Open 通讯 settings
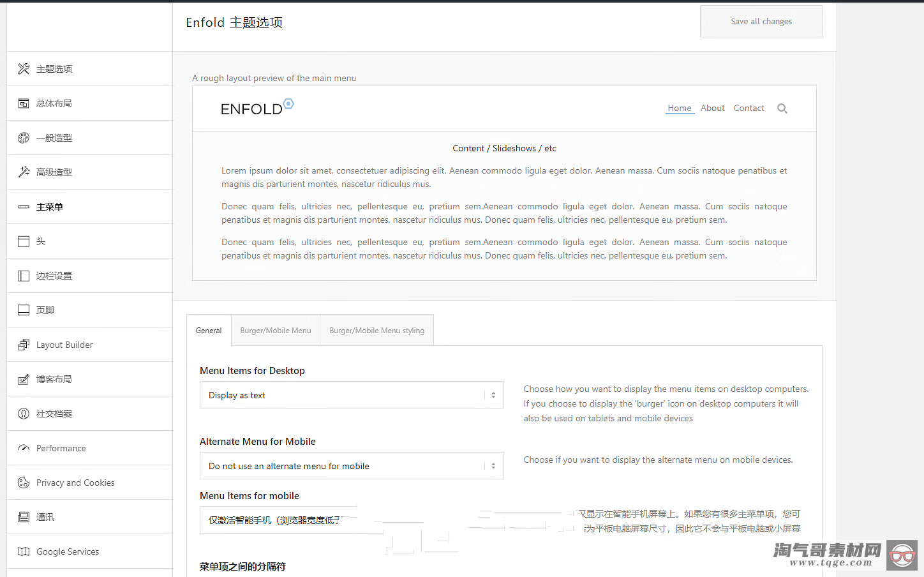Viewport: 924px width, 577px height. pos(89,517)
